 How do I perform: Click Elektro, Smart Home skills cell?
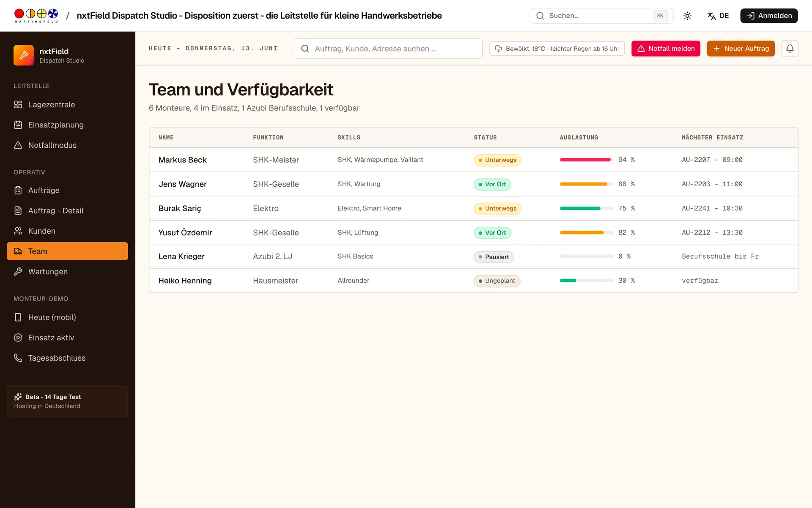(x=369, y=208)
